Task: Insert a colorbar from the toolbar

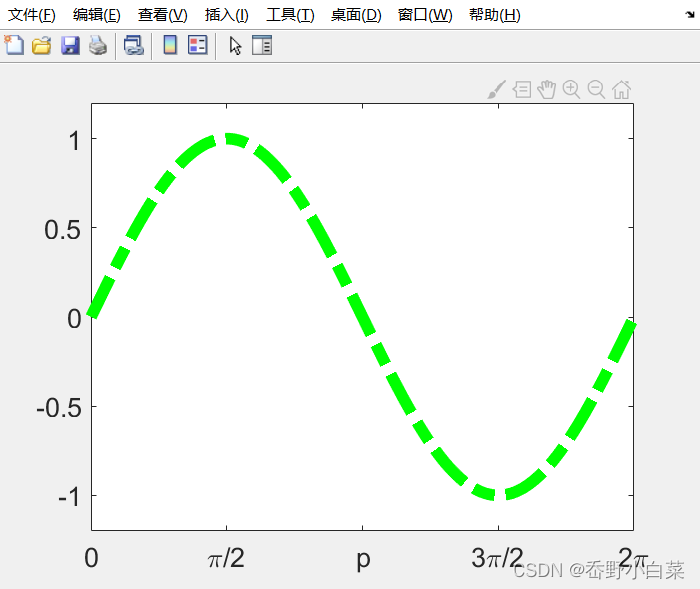Action: [x=170, y=45]
